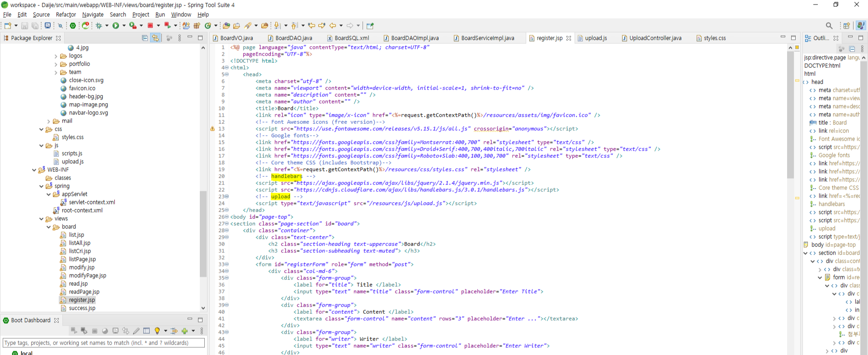Close the register.jsp editor tab
This screenshot has width=868, height=355.
pos(569,38)
